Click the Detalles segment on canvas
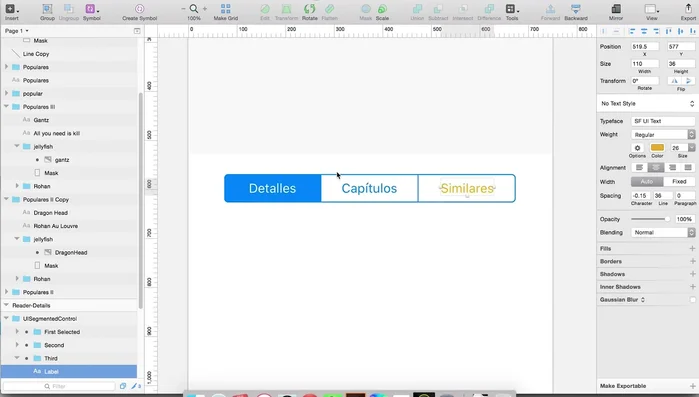 point(272,188)
